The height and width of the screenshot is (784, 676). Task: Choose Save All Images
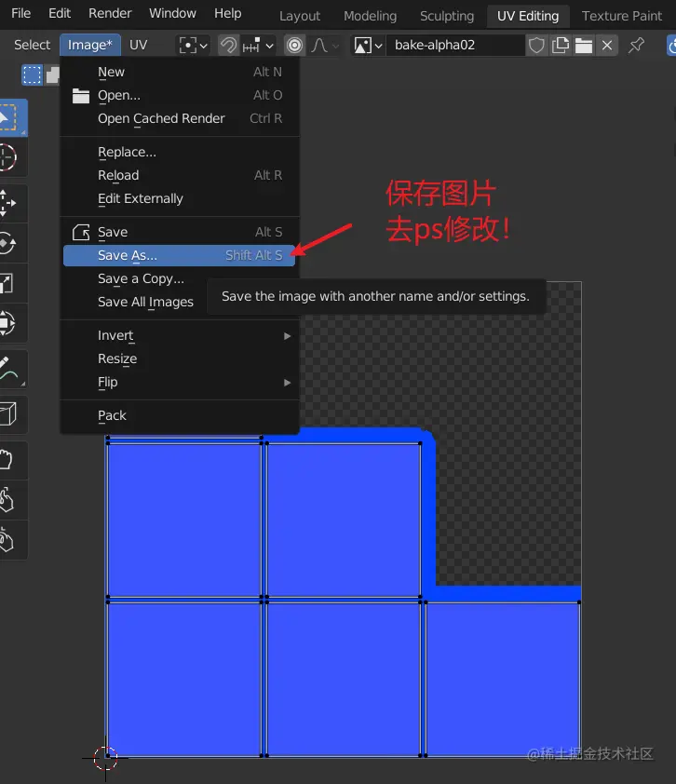coord(145,302)
